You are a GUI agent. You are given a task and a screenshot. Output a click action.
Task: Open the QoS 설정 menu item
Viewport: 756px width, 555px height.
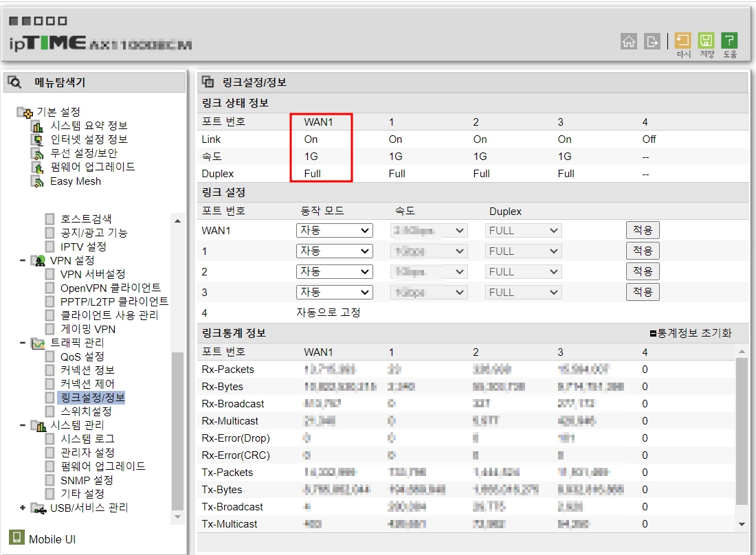[82, 357]
